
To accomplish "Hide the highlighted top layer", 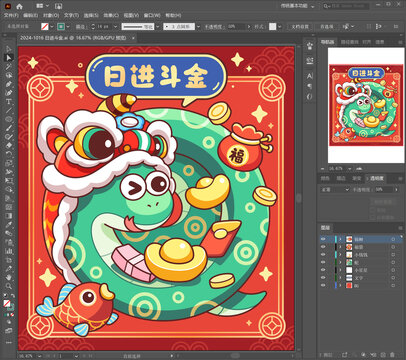I will coord(323,239).
